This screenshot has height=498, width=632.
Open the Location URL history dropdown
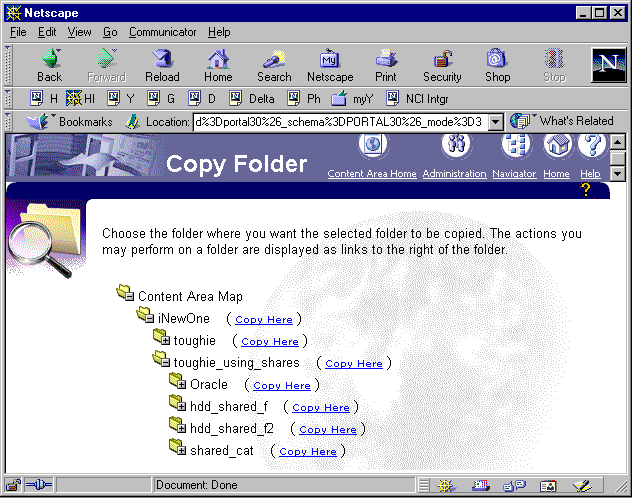point(495,122)
